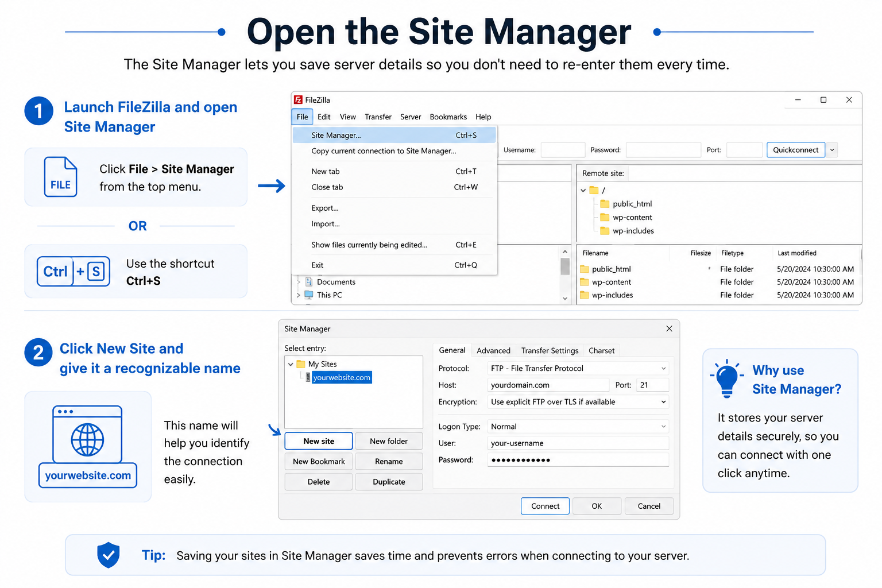The height and width of the screenshot is (588, 882).
Task: Click wp-content folder icon in file list
Action: (x=585, y=282)
